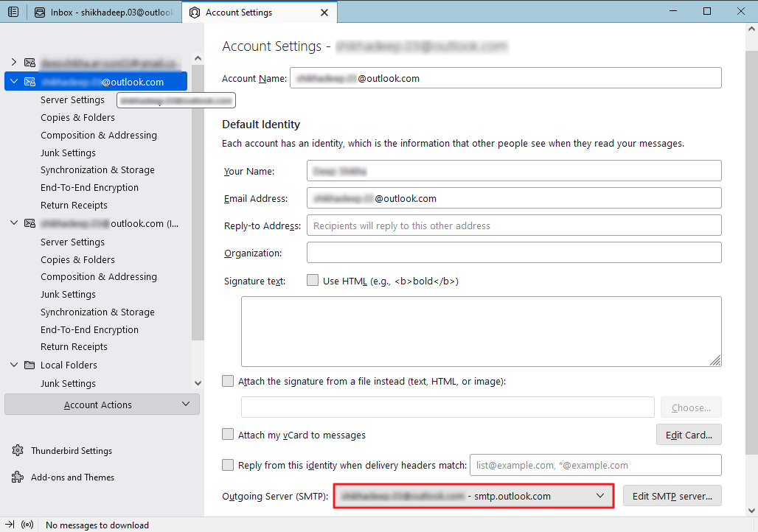Click the selected outlook.com account mail icon

pyautogui.click(x=30, y=82)
